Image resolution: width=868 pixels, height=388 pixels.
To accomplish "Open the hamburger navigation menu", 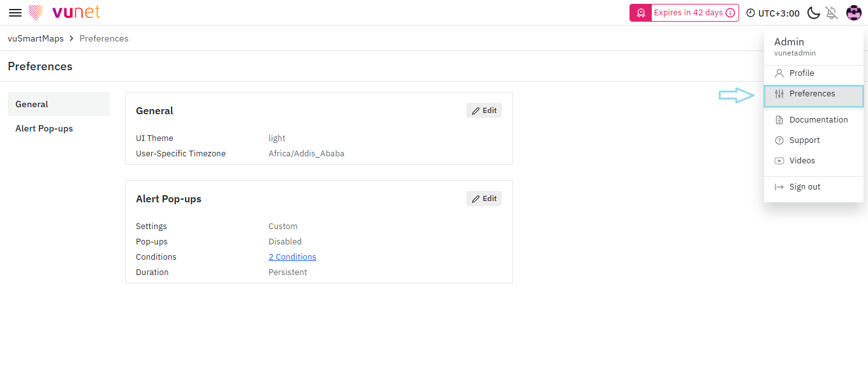I will 15,13.
